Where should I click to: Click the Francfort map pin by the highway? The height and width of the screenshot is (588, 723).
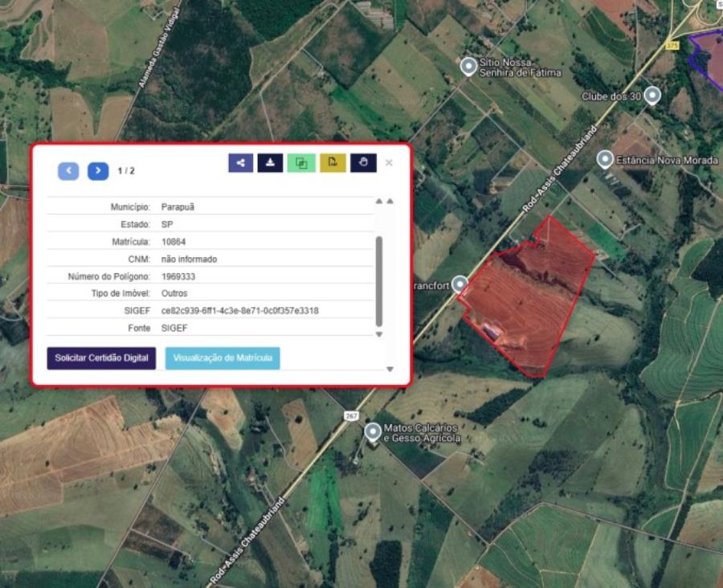coord(460,284)
